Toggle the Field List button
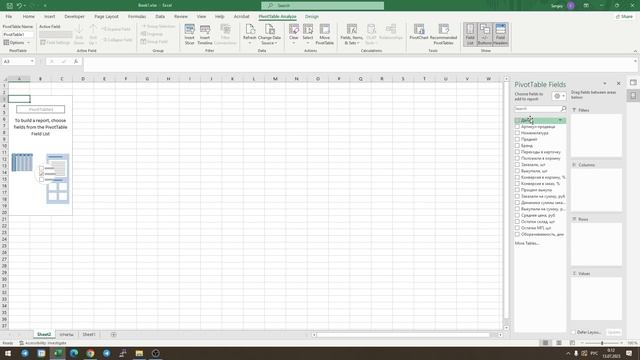The image size is (640, 360). (470, 34)
